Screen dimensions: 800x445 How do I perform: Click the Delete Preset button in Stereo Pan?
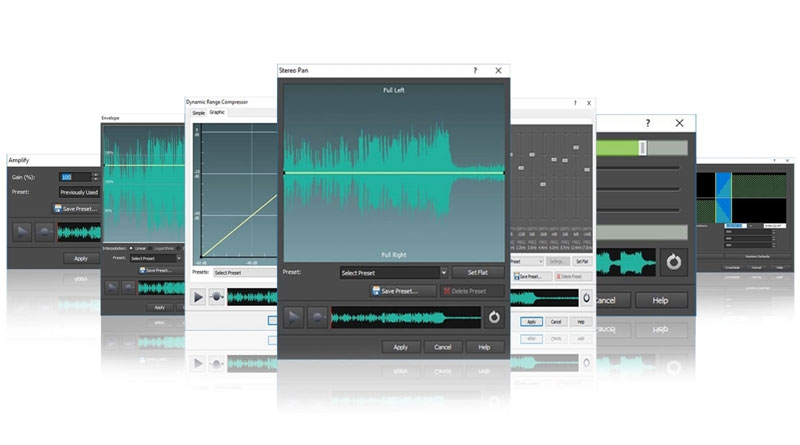tap(472, 291)
